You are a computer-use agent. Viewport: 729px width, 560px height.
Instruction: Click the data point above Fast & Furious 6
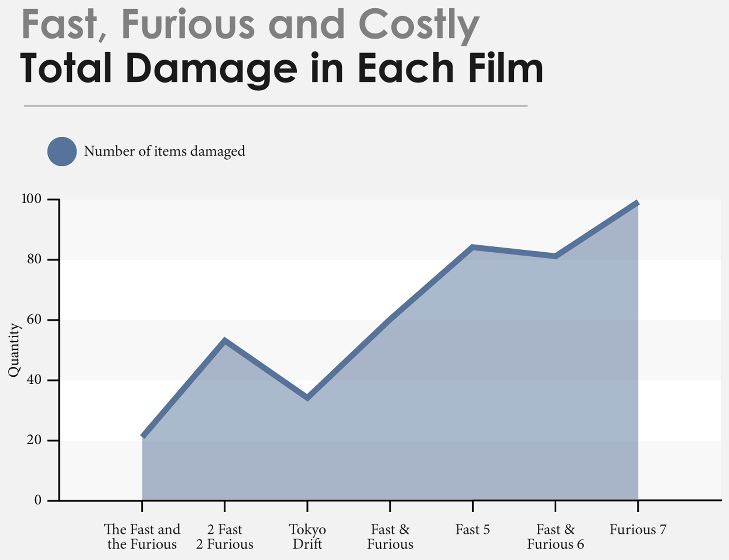[555, 256]
